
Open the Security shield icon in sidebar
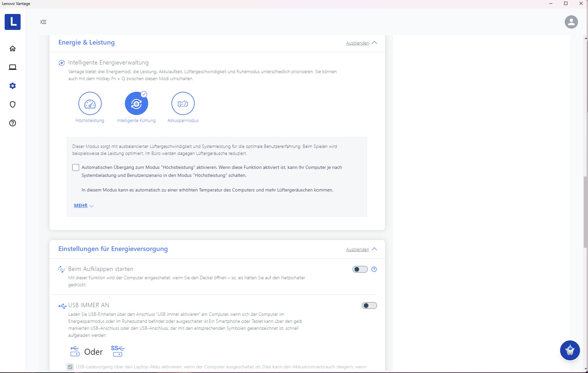pos(13,104)
